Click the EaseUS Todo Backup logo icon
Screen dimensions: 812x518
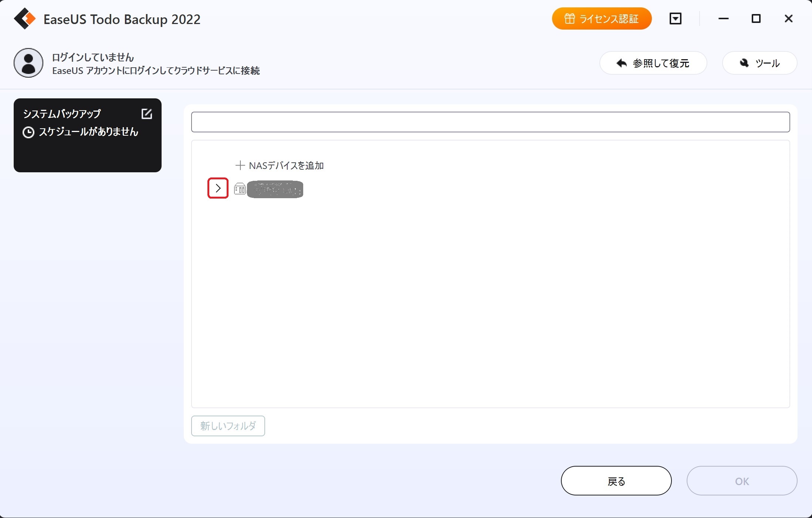tap(25, 18)
